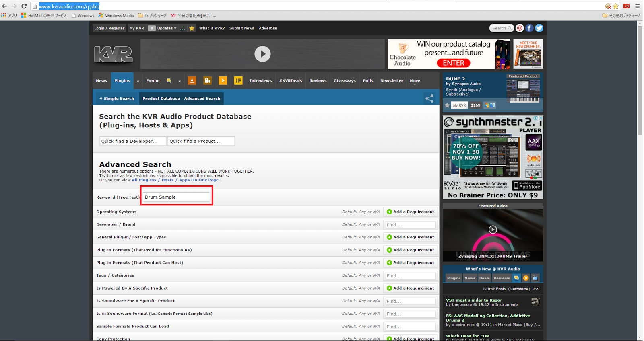Open the What is KVR? link
The width and height of the screenshot is (644, 341).
tap(212, 28)
